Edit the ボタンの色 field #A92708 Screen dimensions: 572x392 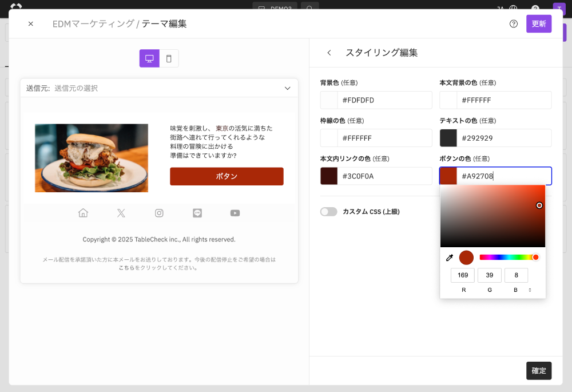(504, 176)
